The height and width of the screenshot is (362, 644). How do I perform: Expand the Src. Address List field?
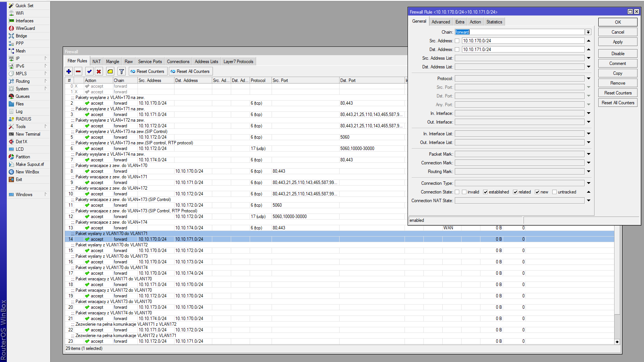click(588, 58)
